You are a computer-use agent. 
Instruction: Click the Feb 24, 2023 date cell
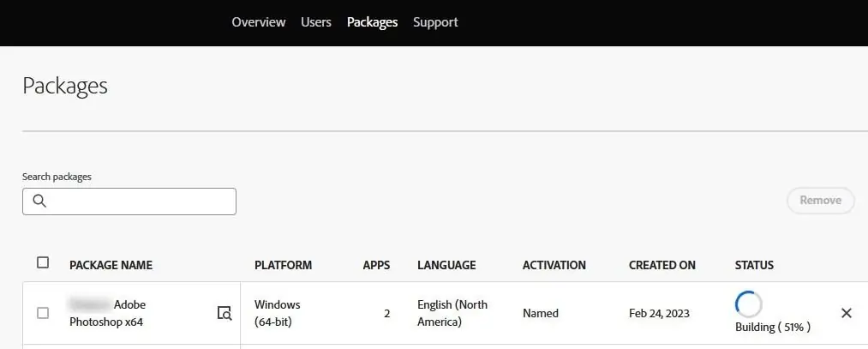659,314
